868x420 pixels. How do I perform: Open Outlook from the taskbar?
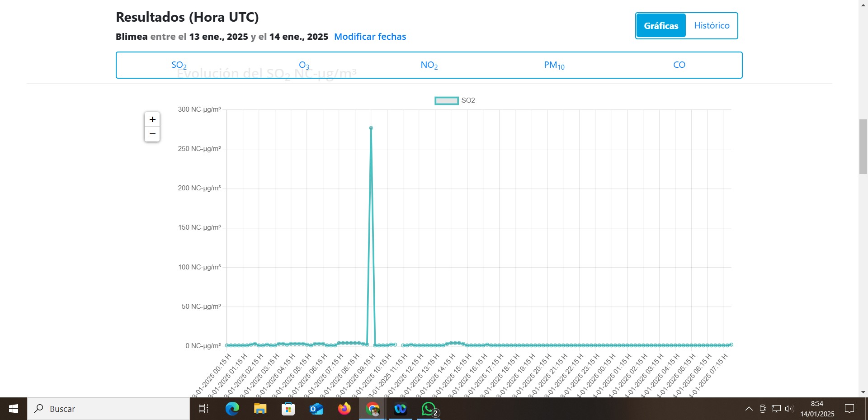click(x=316, y=409)
